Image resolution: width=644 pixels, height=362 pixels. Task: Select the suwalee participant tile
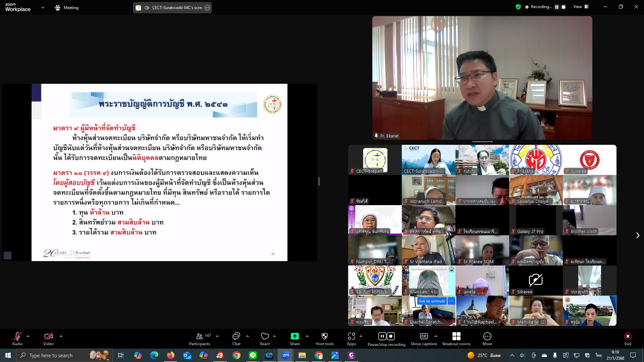590,160
